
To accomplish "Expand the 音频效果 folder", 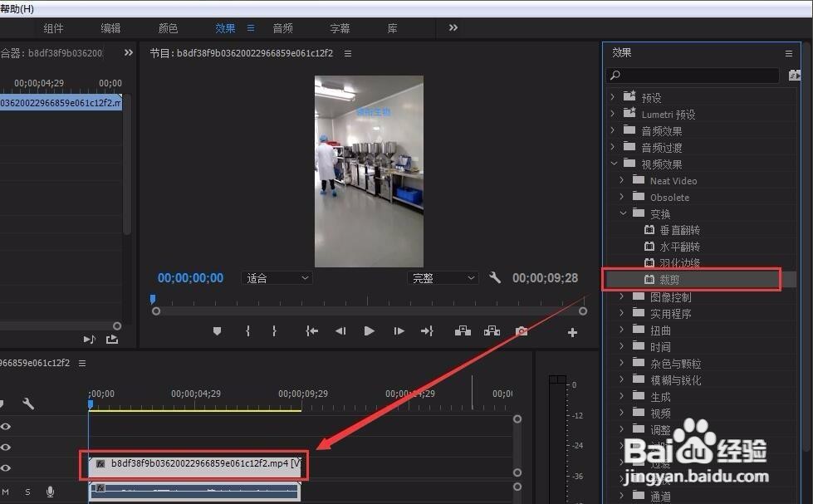I will 613,130.
